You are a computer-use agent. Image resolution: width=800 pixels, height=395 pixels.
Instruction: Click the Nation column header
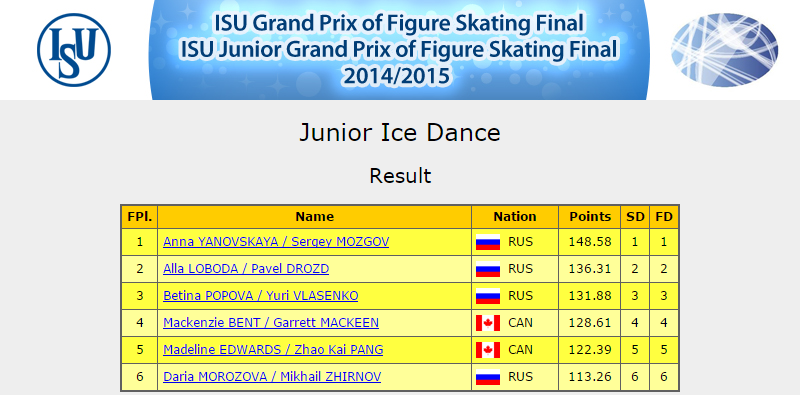tap(515, 217)
